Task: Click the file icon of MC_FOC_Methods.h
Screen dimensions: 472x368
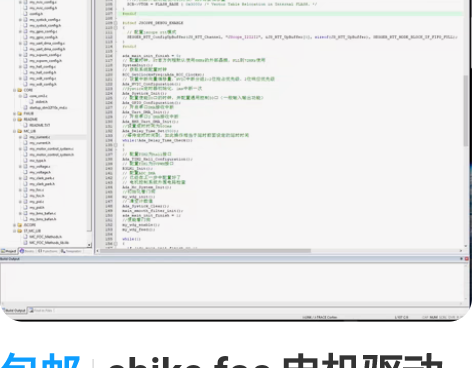Action: pos(26,237)
